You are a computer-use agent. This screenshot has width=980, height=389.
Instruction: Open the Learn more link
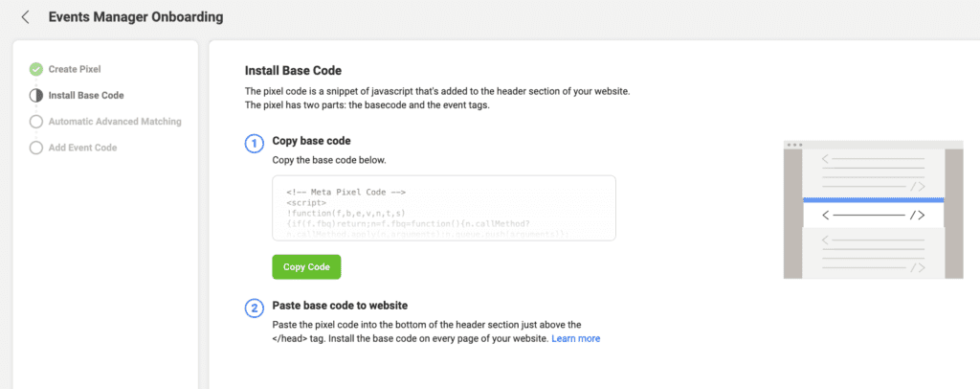click(575, 338)
